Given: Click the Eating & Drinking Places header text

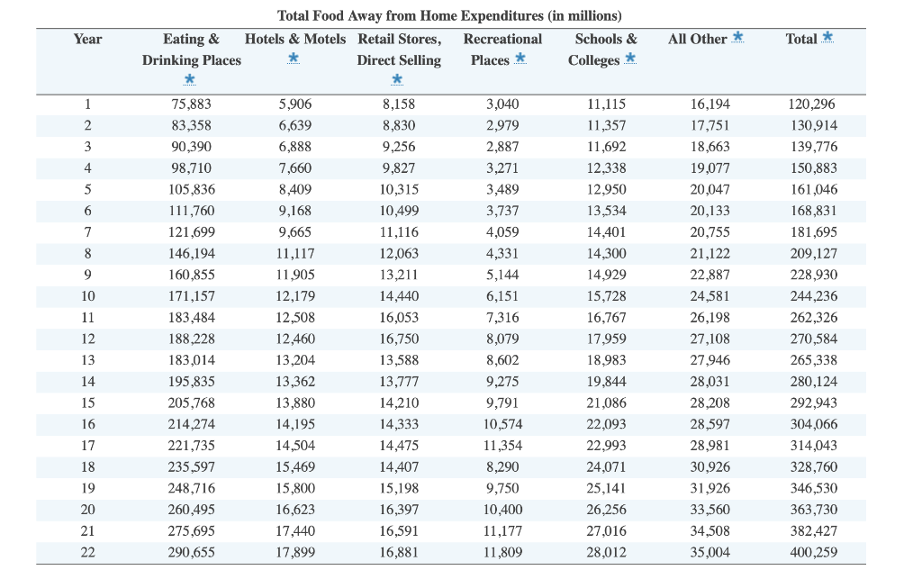Looking at the screenshot, I should [191, 50].
